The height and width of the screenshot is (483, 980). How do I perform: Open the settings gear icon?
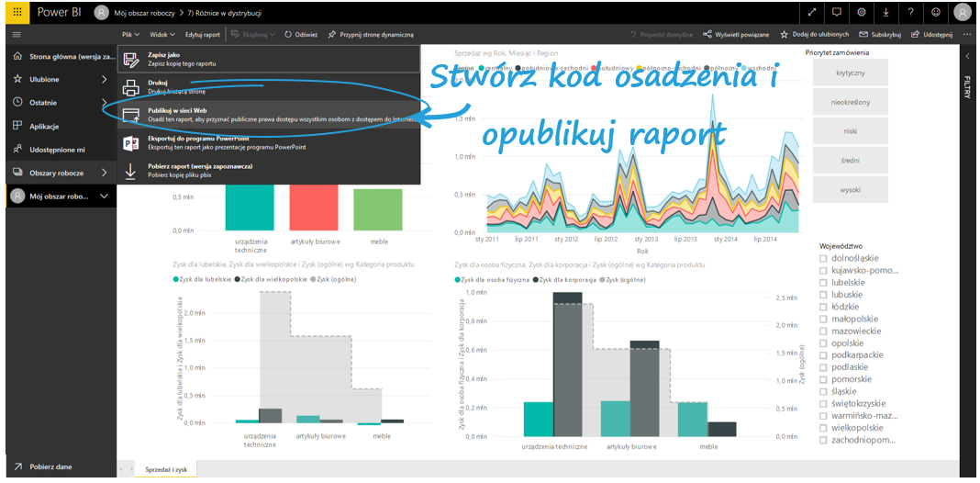[x=861, y=13]
